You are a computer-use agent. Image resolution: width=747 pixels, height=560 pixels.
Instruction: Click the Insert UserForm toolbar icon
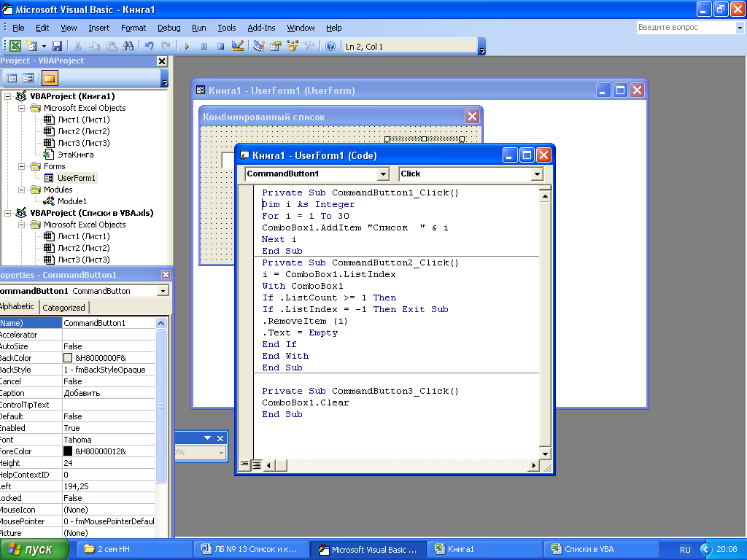pos(32,46)
